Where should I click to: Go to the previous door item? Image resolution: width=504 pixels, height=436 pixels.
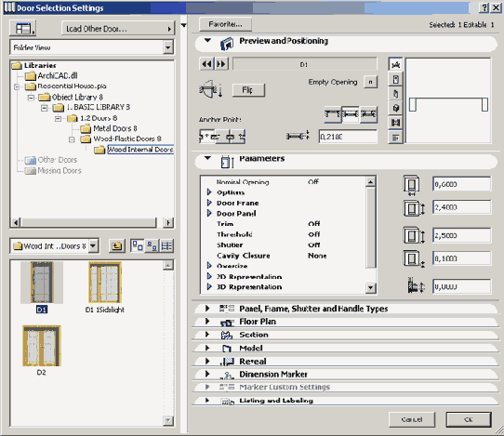206,63
